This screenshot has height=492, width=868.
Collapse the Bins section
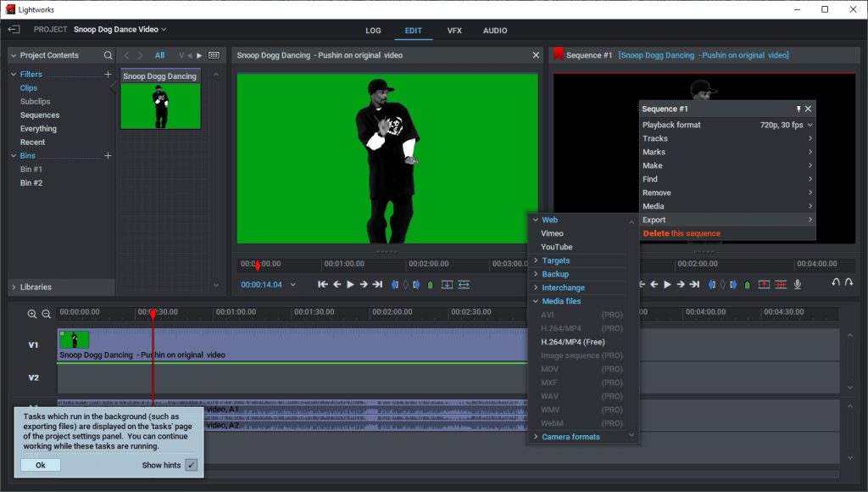[14, 156]
